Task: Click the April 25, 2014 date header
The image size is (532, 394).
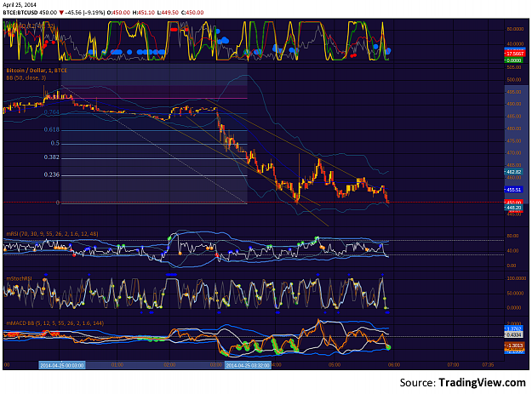Action: 20,5
